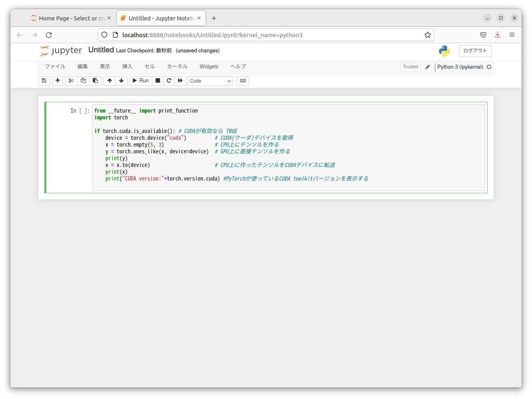Click the (unsaved changes) status text
The image size is (532, 399).
[x=198, y=51]
